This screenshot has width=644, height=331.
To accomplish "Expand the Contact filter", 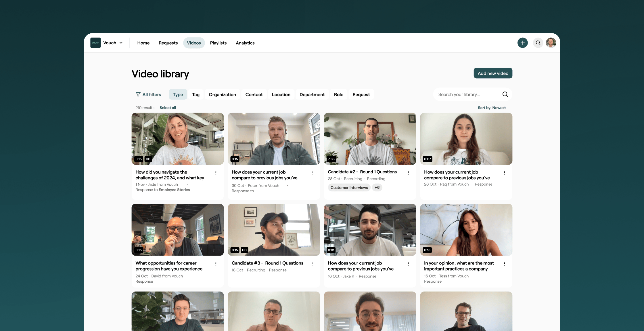I will 254,94.
